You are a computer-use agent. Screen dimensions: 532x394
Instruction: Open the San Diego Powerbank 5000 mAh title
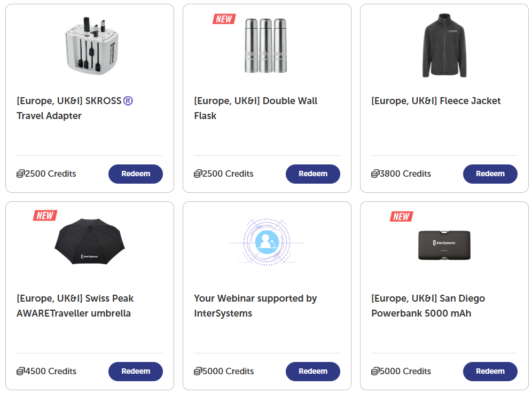point(428,305)
